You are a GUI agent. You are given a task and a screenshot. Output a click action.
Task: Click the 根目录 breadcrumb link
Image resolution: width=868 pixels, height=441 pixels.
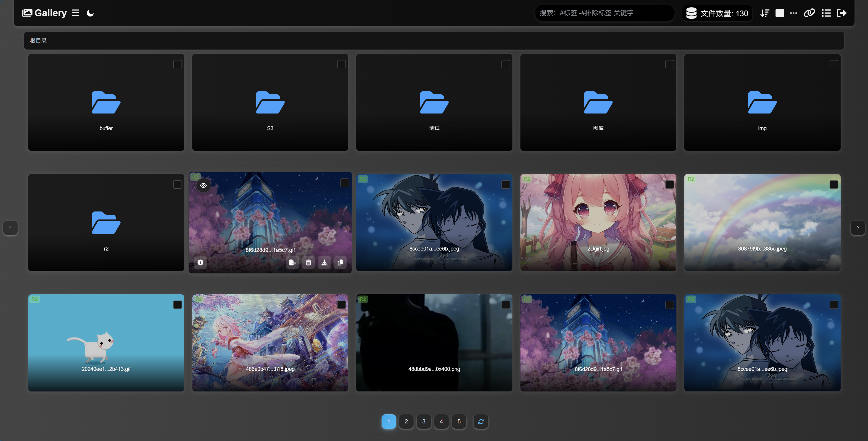pyautogui.click(x=38, y=40)
